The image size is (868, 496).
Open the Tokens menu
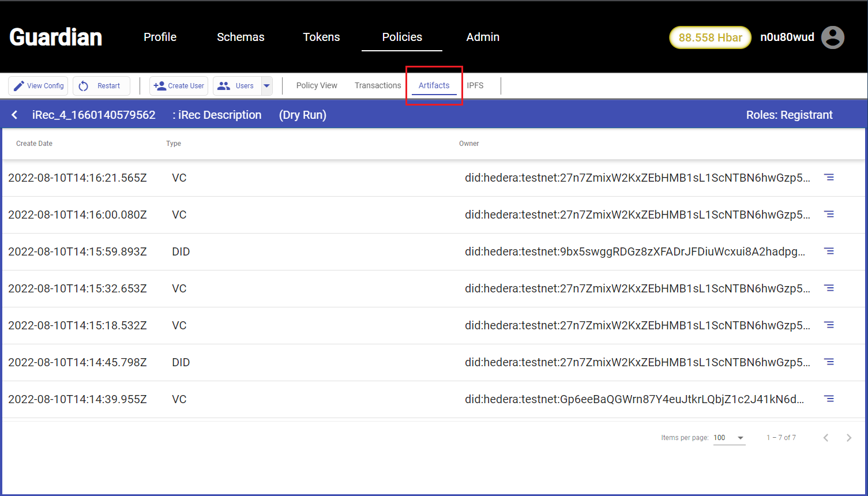[x=321, y=37]
